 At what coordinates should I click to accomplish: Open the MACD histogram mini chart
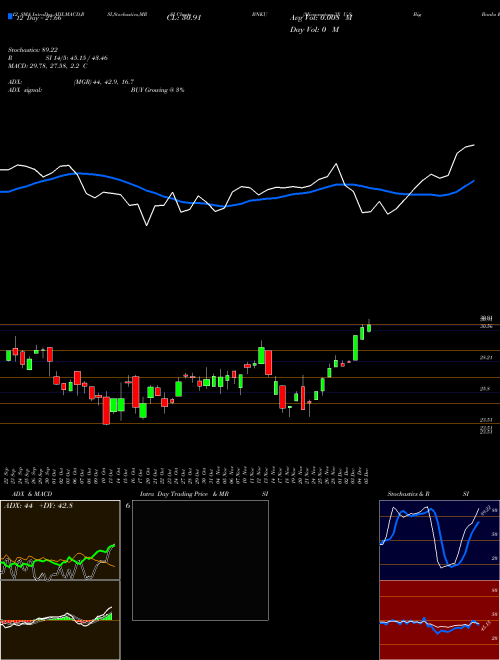[60, 620]
